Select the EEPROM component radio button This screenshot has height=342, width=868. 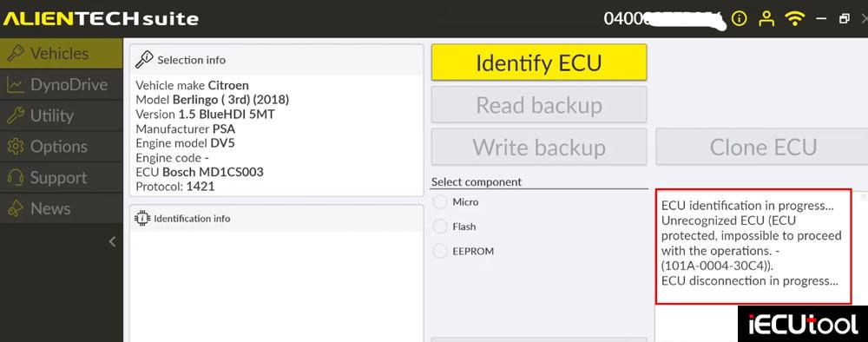440,251
